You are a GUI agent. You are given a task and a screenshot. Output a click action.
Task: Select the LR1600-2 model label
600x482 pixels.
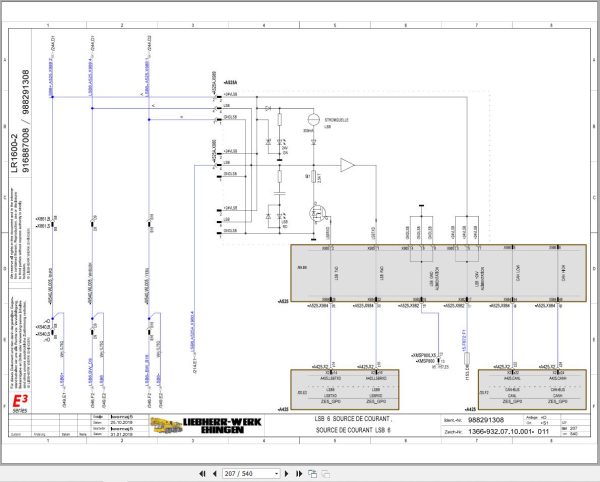coord(14,153)
